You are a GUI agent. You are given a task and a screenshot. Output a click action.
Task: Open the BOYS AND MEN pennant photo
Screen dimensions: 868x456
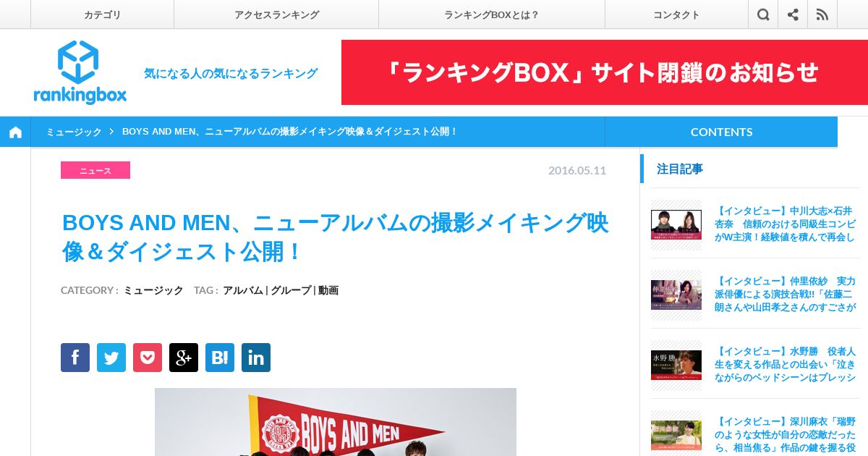[x=336, y=422]
